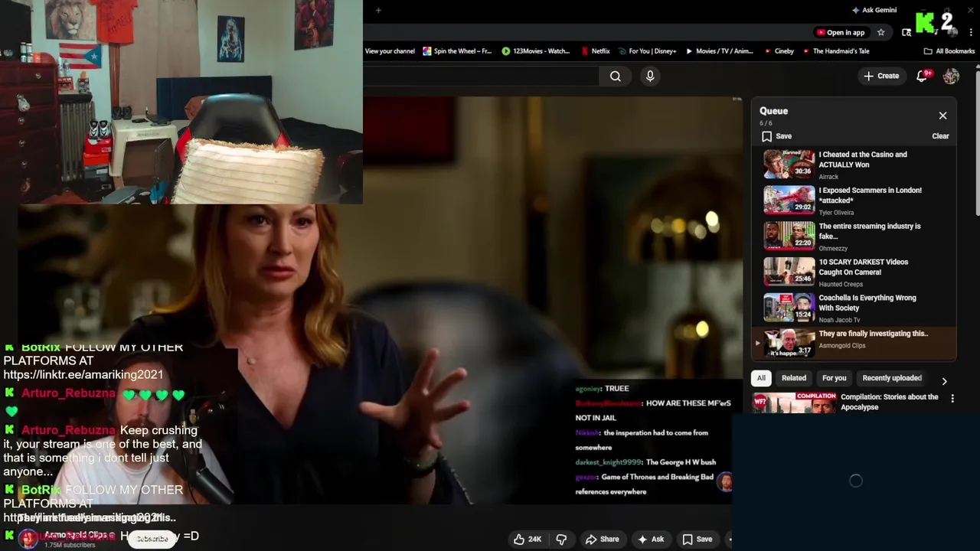Open Chrome three-dot menu
980x551 pixels.
click(971, 32)
